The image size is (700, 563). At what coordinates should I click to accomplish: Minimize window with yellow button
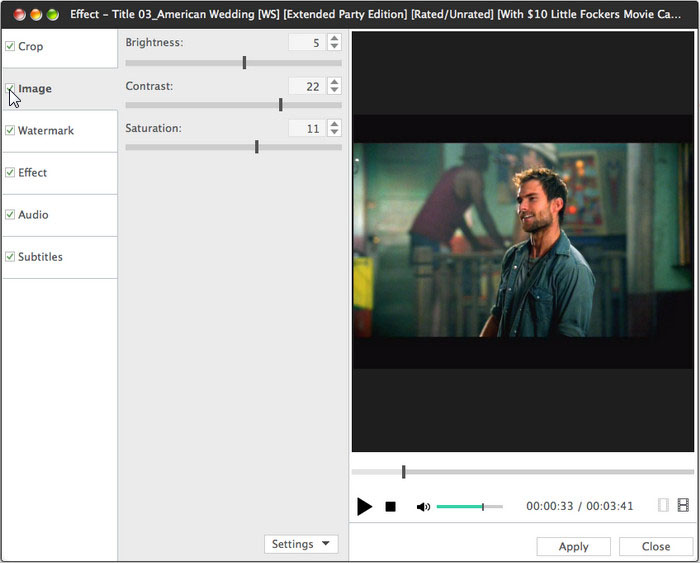click(x=36, y=15)
